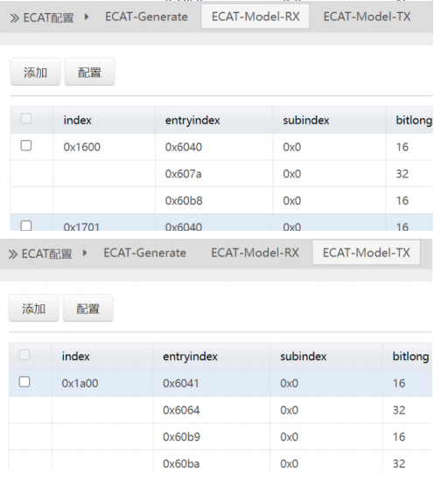The image size is (448, 480).
Task: Click the 配置 button in RX panel
Action: tap(89, 72)
